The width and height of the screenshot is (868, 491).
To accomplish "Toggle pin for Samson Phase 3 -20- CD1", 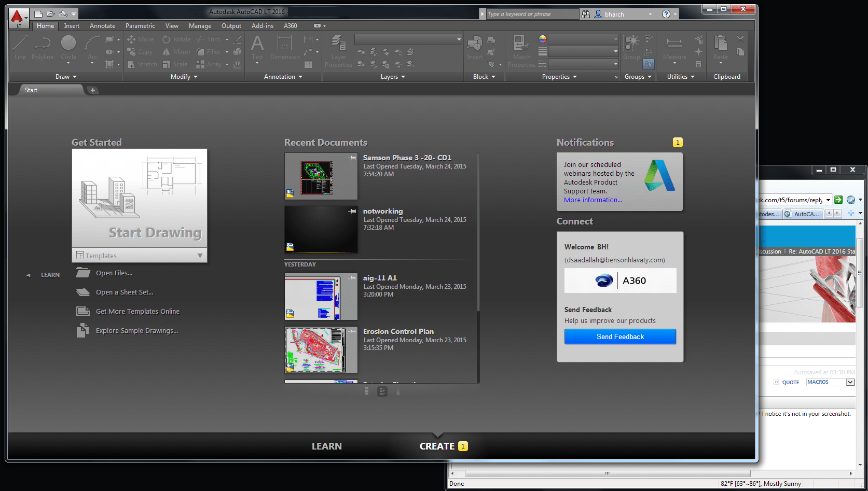I will 352,158.
